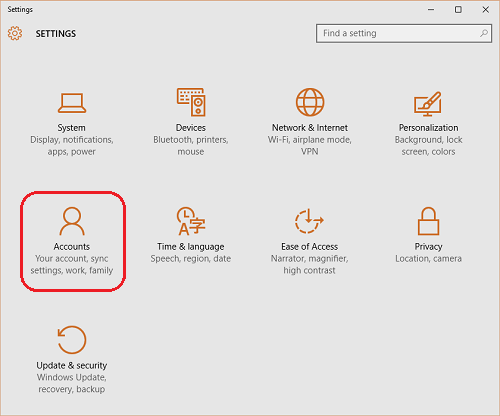
Task: Open the System label text
Action: [x=71, y=128]
